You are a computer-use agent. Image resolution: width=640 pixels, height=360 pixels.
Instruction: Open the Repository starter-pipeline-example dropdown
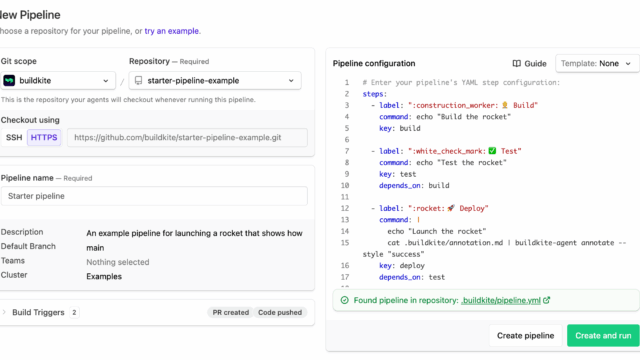coord(215,80)
